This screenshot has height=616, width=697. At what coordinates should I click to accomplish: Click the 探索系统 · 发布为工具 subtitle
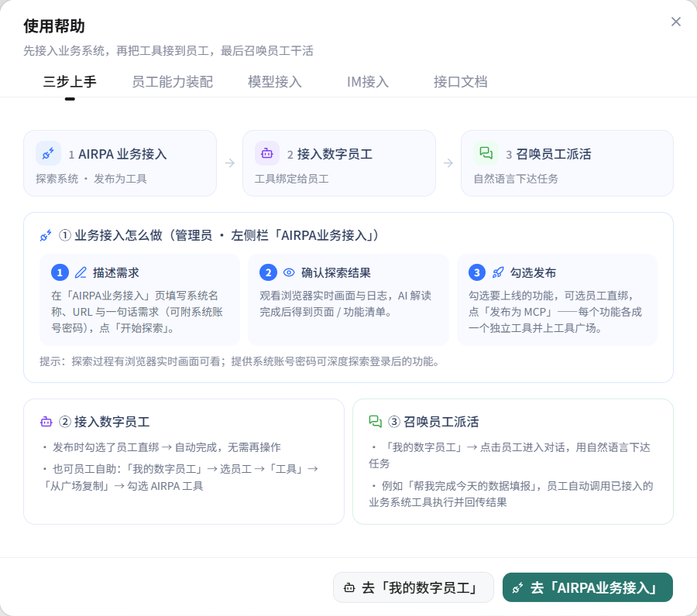91,179
